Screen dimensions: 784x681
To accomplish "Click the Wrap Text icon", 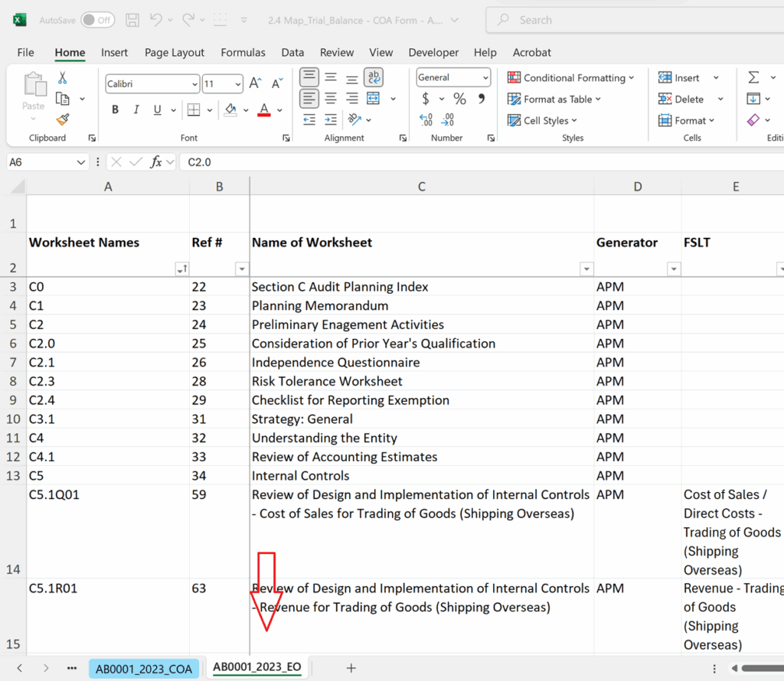I will (373, 77).
